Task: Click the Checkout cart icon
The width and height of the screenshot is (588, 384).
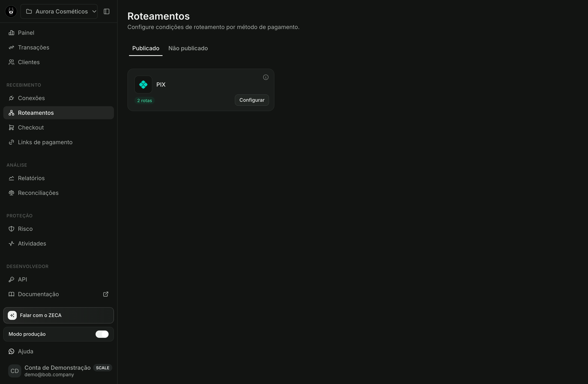Action: point(11,127)
